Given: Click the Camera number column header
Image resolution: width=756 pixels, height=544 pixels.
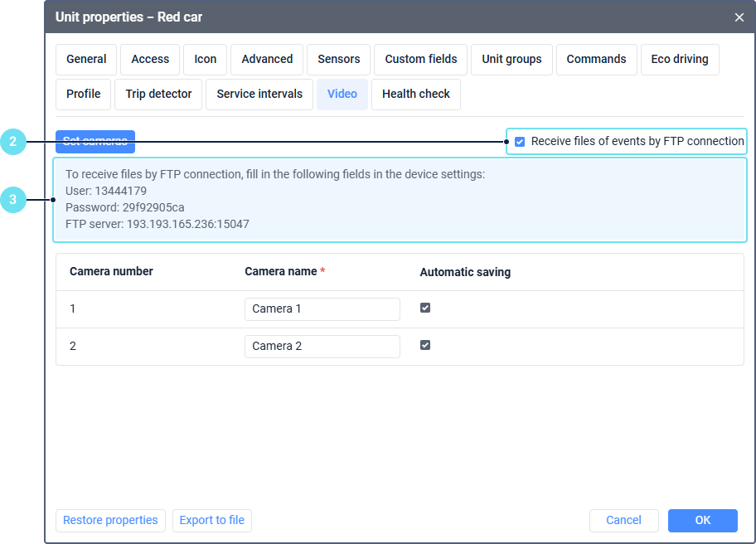Looking at the screenshot, I should coord(111,271).
